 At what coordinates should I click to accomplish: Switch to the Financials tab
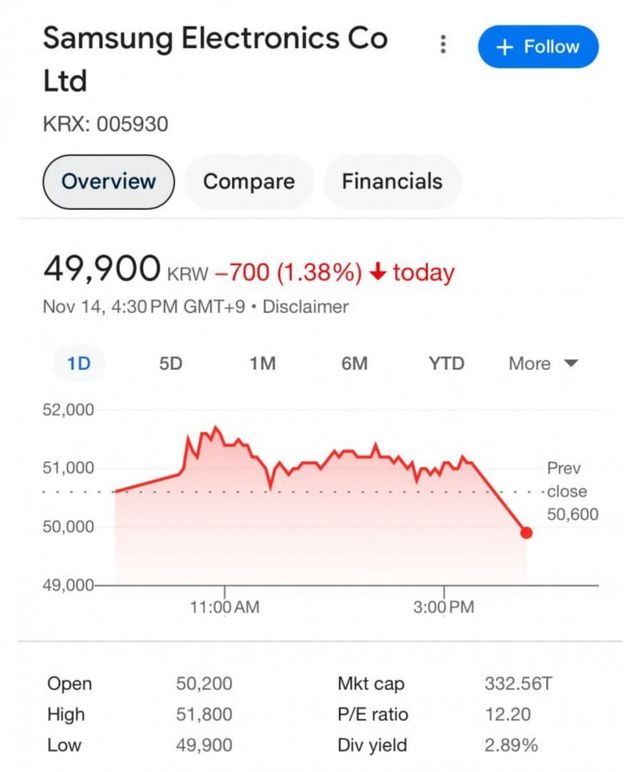[392, 182]
